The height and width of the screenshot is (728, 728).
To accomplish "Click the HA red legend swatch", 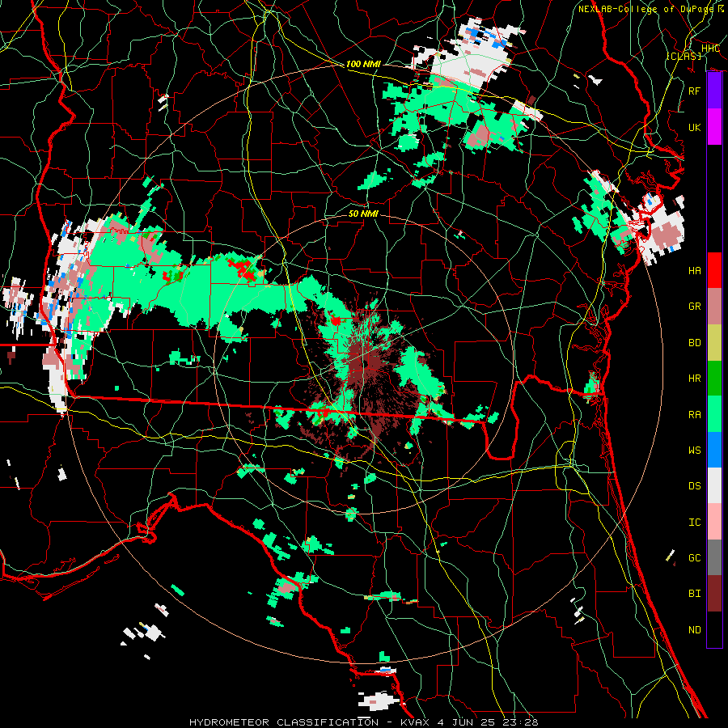I will coord(714,270).
